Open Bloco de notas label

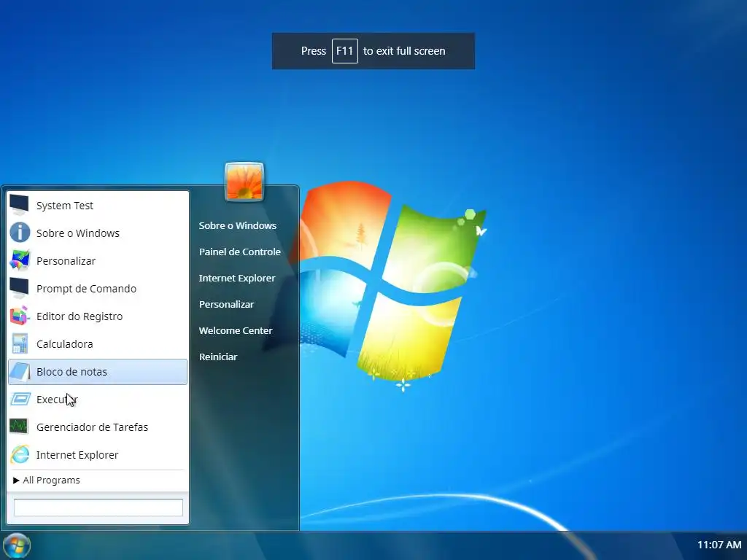click(x=71, y=371)
